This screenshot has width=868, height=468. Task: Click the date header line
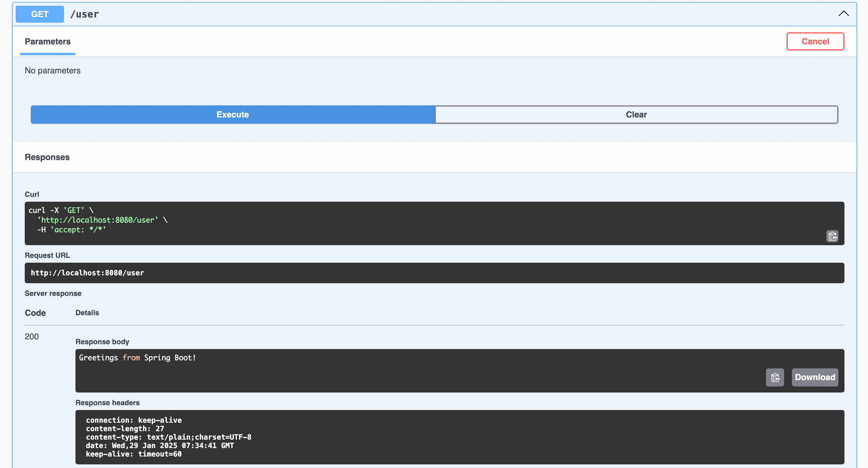point(160,445)
